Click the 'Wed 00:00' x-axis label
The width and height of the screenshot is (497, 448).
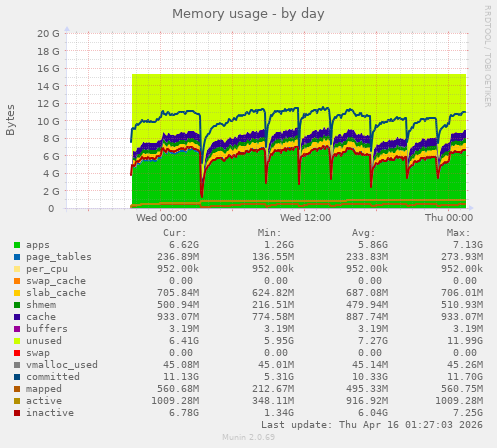(161, 218)
